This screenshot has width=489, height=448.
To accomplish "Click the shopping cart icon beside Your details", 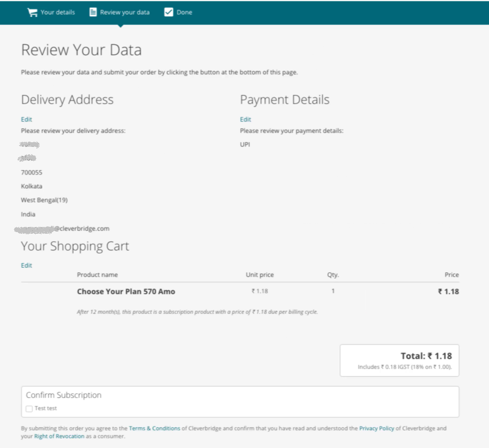I will 32,12.
